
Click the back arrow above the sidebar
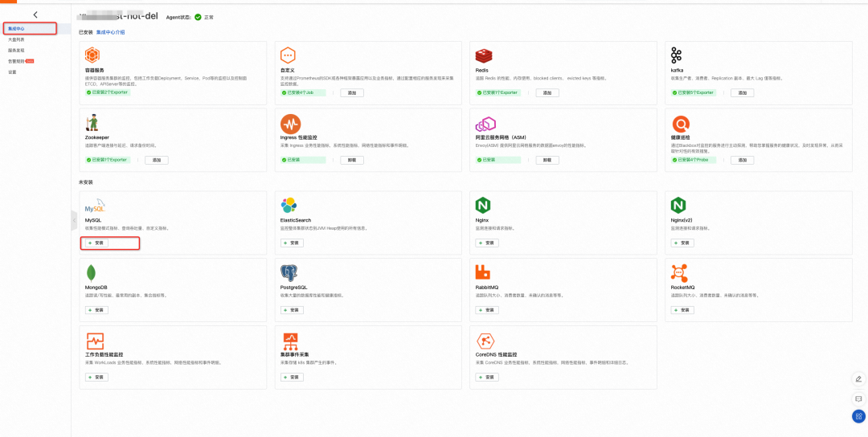coord(35,15)
